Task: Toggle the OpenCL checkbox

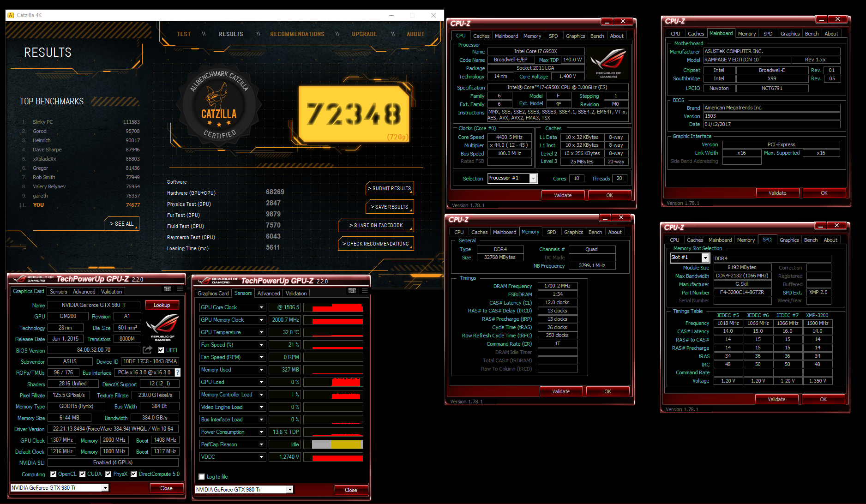Action: (53, 474)
